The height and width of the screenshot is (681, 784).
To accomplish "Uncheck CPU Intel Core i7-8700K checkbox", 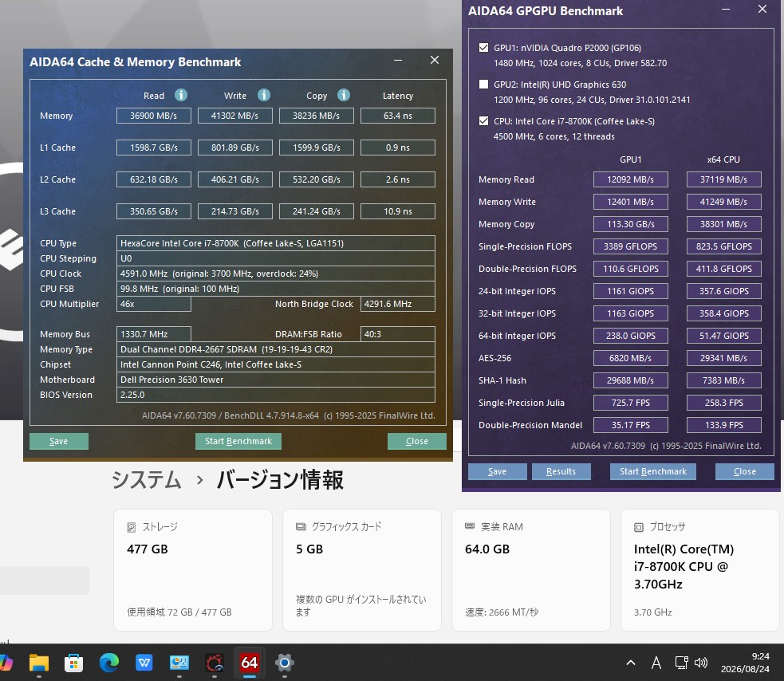I will [x=483, y=120].
